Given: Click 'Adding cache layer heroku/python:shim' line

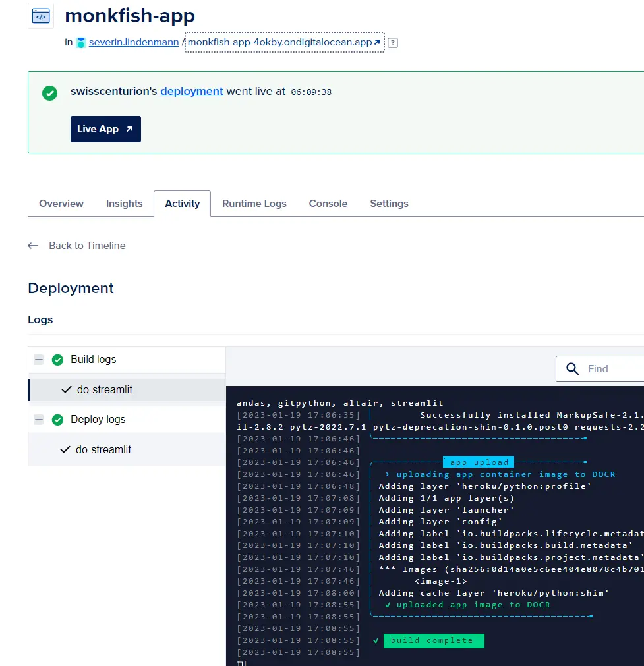Looking at the screenshot, I should [494, 593].
